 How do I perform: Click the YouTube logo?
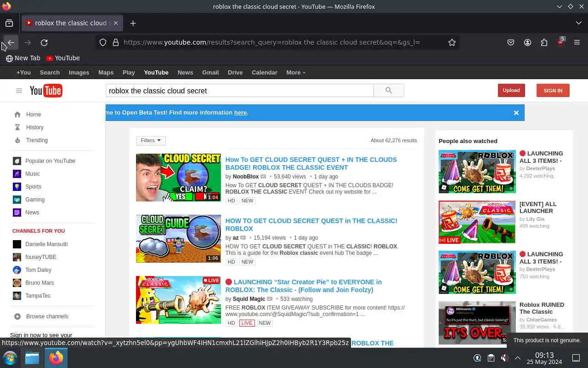tap(46, 91)
